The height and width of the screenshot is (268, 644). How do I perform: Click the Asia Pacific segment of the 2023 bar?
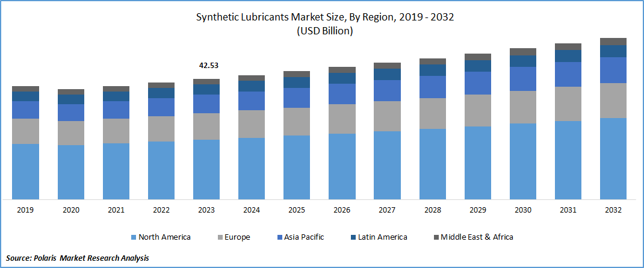coord(206,104)
